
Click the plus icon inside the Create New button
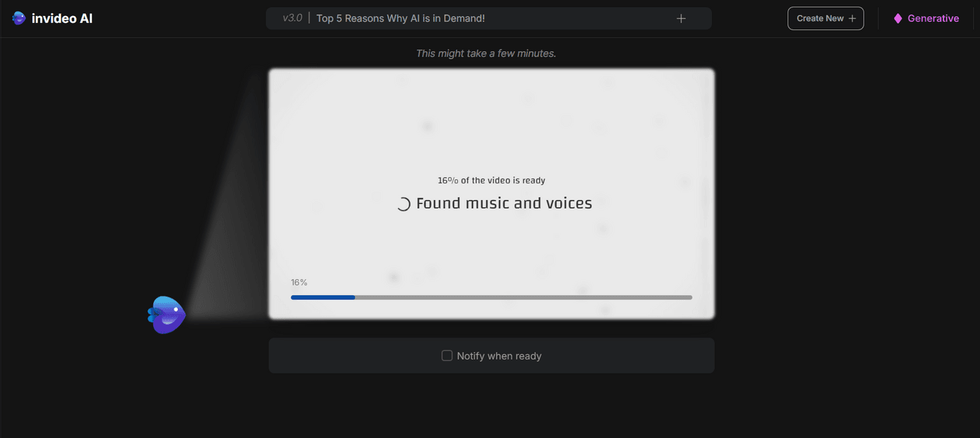tap(851, 18)
